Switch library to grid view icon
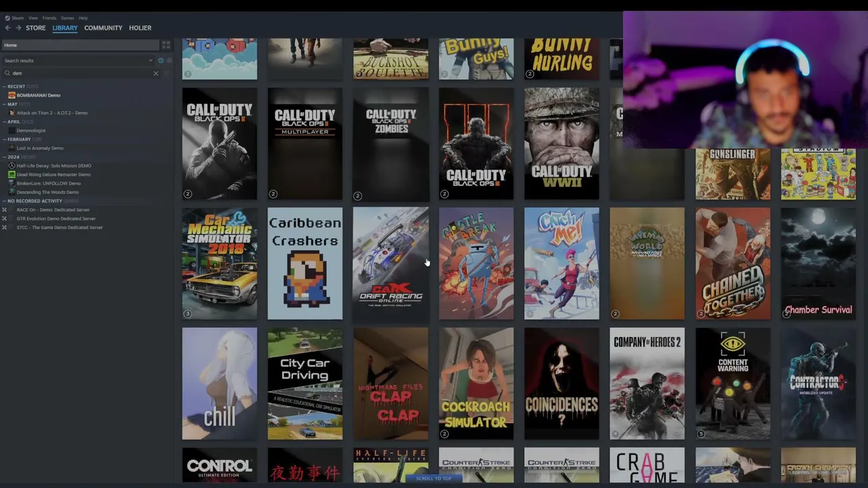The width and height of the screenshot is (868, 488). click(x=165, y=45)
